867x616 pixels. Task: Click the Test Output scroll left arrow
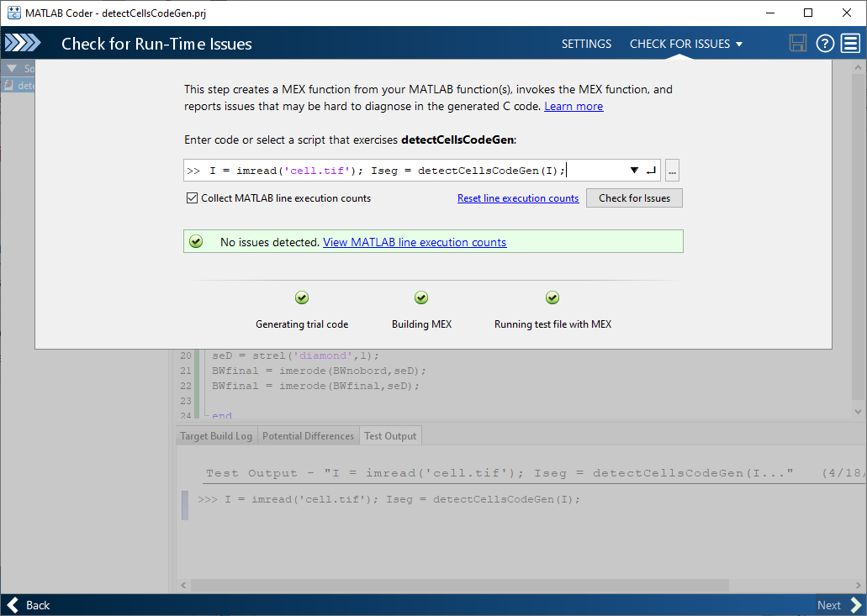click(x=183, y=585)
